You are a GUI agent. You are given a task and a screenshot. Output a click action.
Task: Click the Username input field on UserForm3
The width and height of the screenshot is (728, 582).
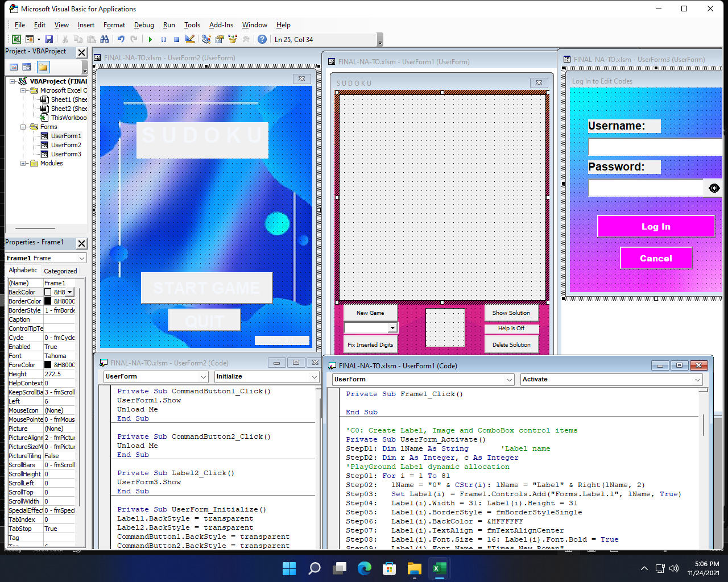click(x=655, y=147)
